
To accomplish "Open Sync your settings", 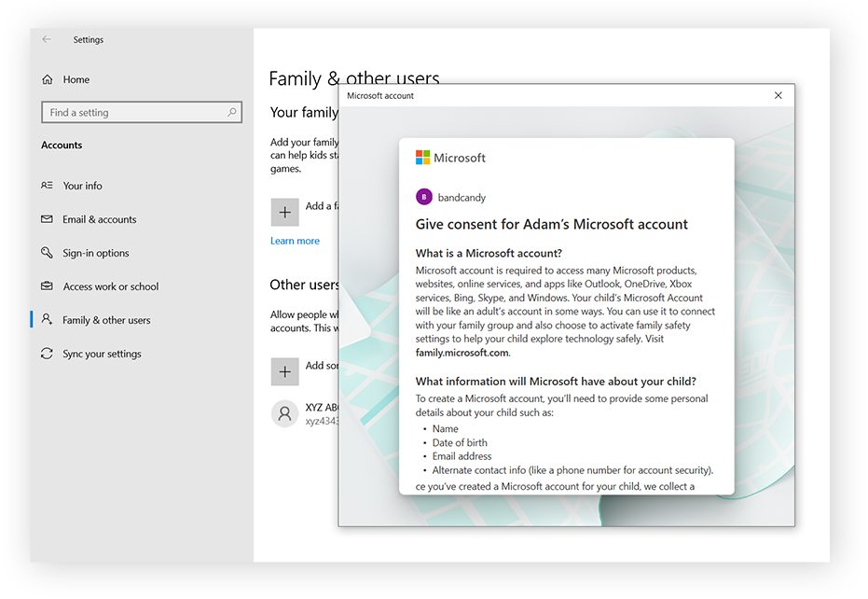I will click(x=102, y=354).
